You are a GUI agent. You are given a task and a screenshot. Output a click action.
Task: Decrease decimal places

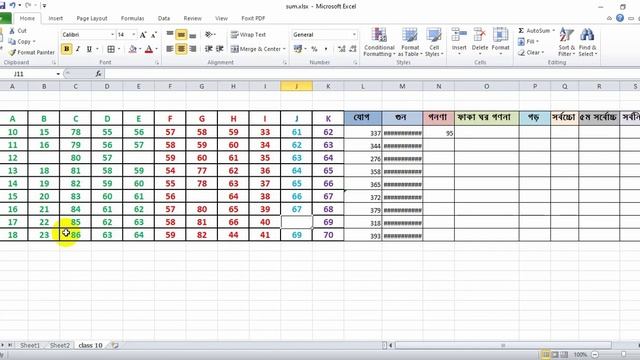[353, 49]
